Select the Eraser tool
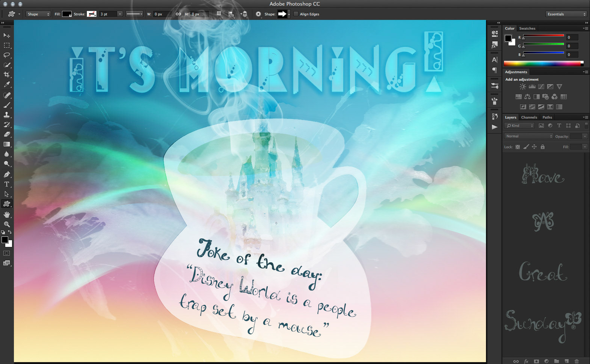 click(x=7, y=134)
